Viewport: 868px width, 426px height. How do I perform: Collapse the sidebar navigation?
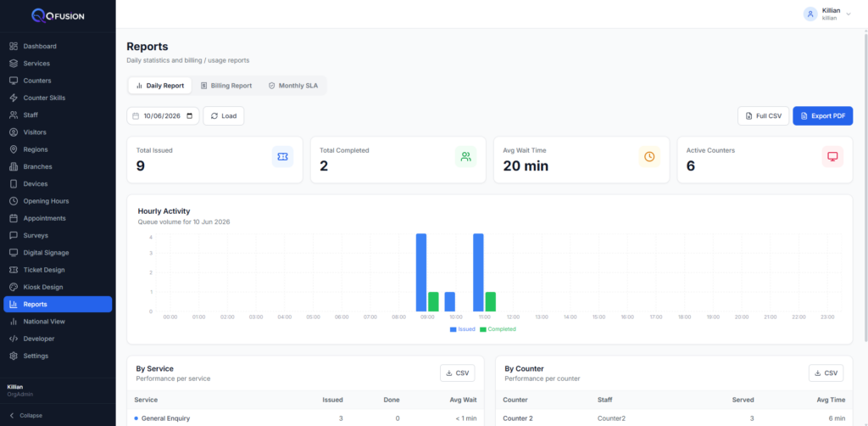click(26, 415)
